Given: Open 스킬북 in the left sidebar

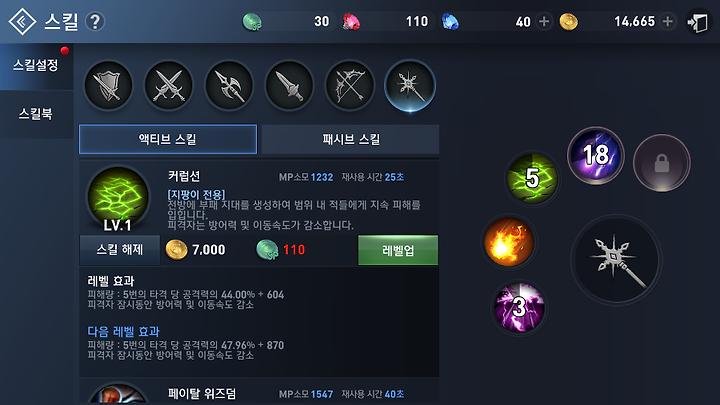Looking at the screenshot, I should [x=36, y=114].
